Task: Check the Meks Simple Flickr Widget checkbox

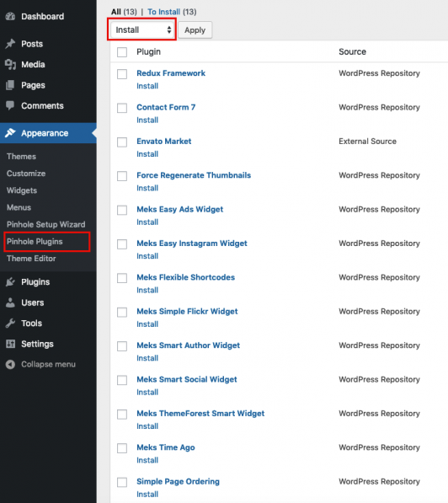Action: (122, 312)
